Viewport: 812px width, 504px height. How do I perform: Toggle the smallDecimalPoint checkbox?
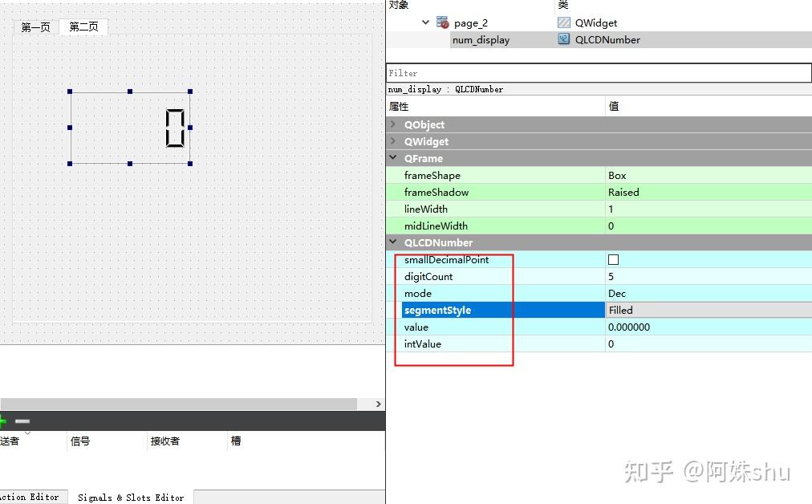point(613,259)
